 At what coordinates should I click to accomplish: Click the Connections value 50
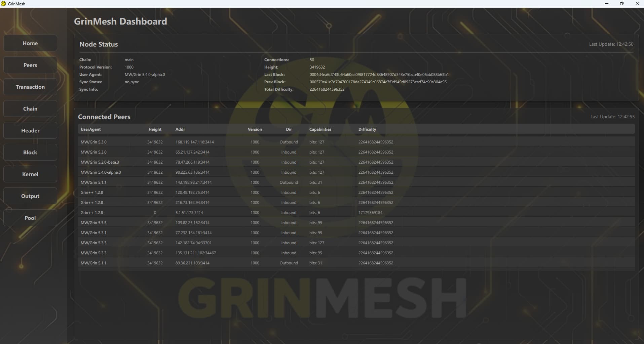(x=312, y=60)
